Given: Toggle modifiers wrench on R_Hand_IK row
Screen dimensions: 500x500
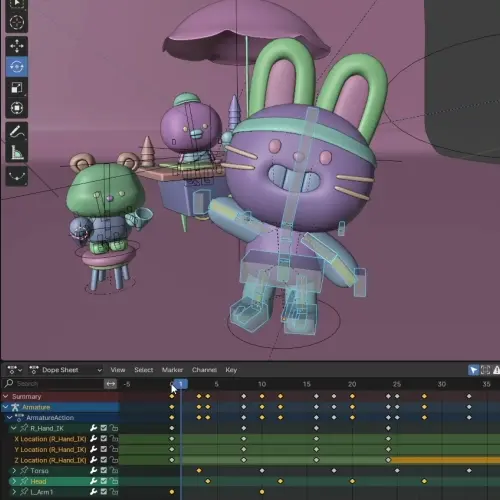Looking at the screenshot, I should 94,428.
